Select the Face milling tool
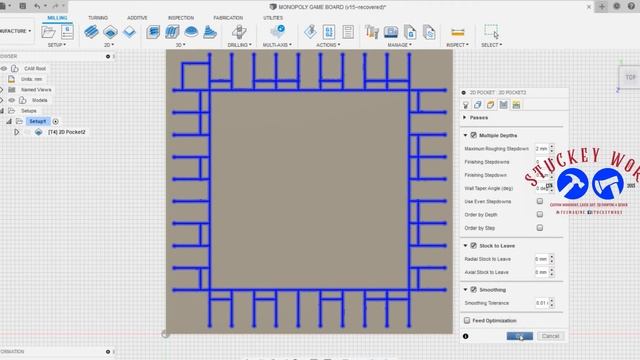Screen dimensions: 640x360 (129, 31)
